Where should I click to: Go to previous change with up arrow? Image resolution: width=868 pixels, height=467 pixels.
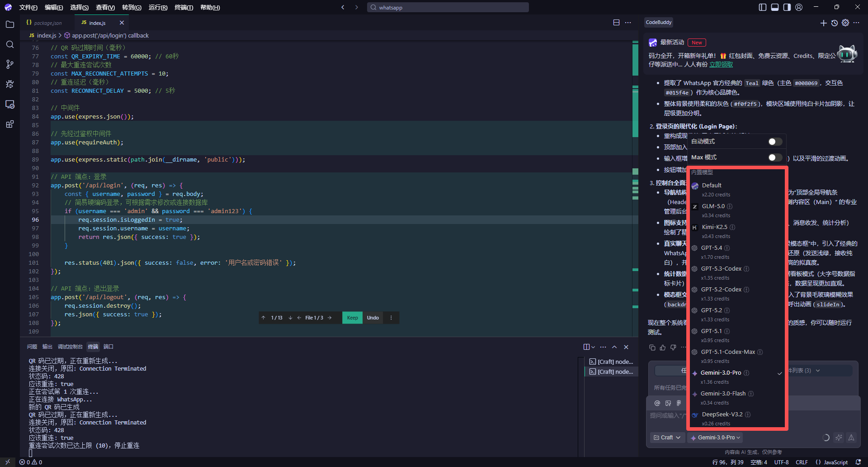click(264, 318)
